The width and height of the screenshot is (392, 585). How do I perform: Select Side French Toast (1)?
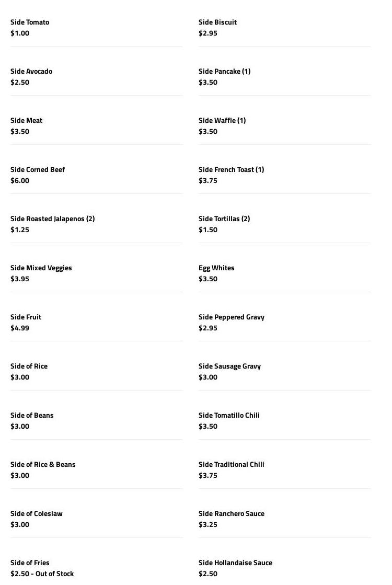pos(231,170)
